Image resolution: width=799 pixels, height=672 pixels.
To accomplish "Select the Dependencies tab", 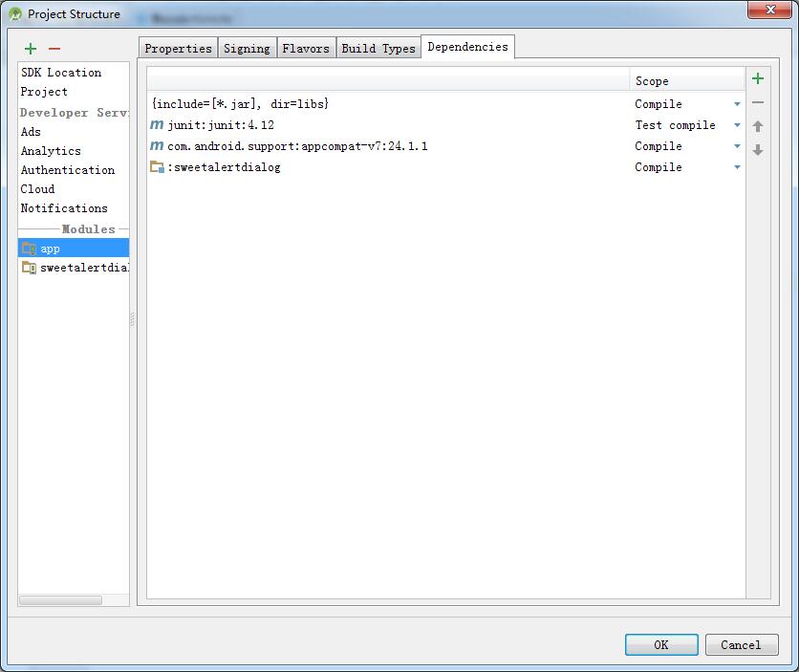I will (x=467, y=47).
